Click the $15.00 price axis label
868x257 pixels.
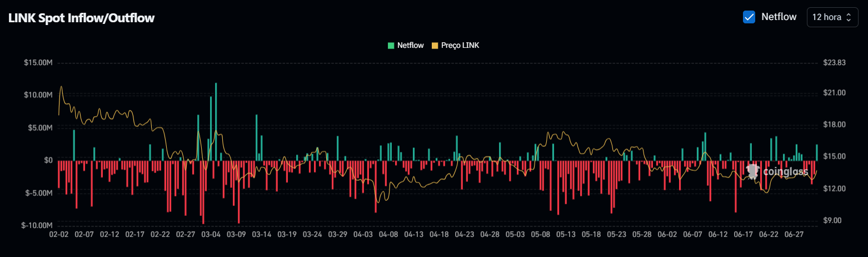coord(834,156)
